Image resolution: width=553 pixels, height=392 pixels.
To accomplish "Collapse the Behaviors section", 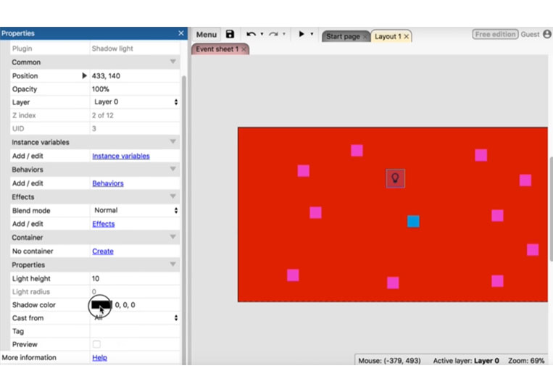I will (x=172, y=170).
